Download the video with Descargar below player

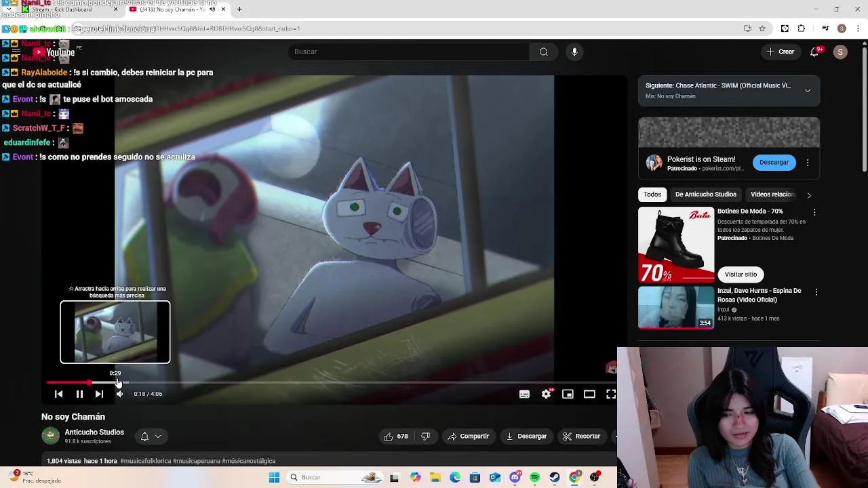(x=526, y=436)
